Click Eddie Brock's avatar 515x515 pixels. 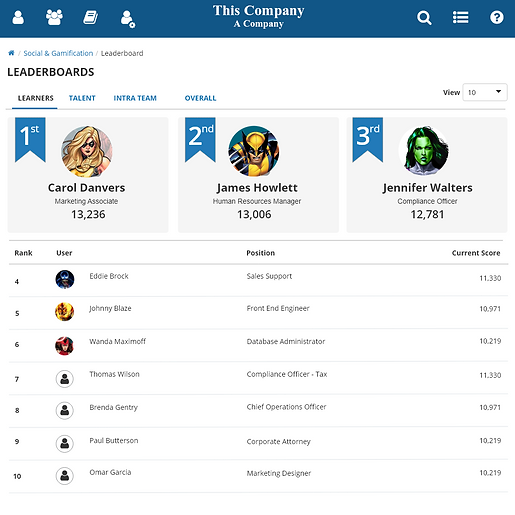(65, 279)
